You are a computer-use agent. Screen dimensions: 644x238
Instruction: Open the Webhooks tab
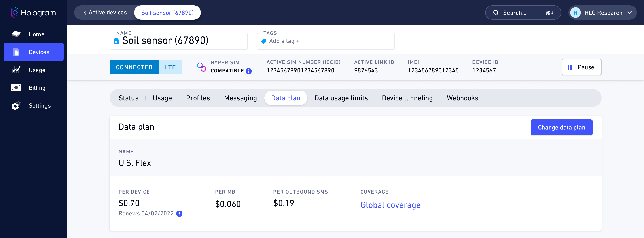[463, 98]
